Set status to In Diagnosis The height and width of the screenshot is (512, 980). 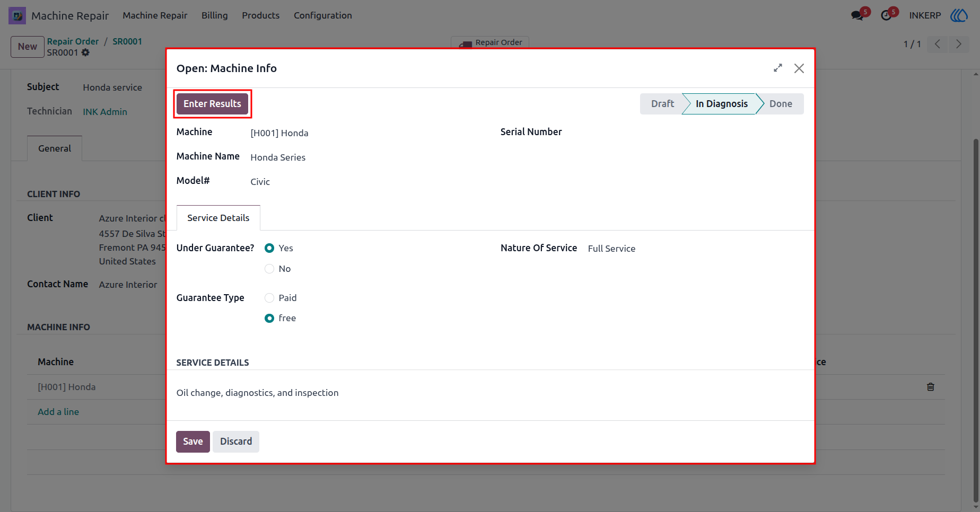(x=722, y=104)
